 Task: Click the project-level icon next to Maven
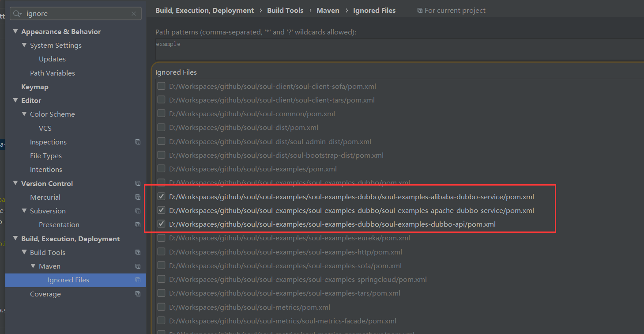(138, 266)
